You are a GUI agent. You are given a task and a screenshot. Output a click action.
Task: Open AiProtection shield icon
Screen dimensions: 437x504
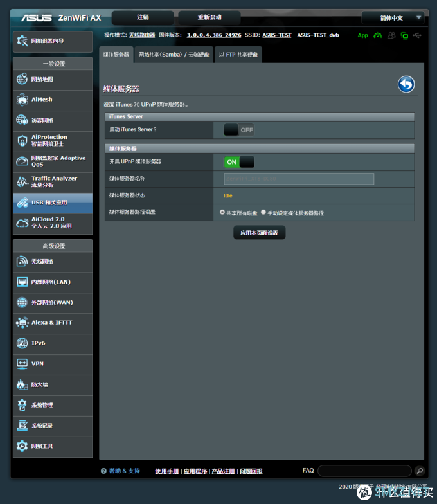point(22,140)
